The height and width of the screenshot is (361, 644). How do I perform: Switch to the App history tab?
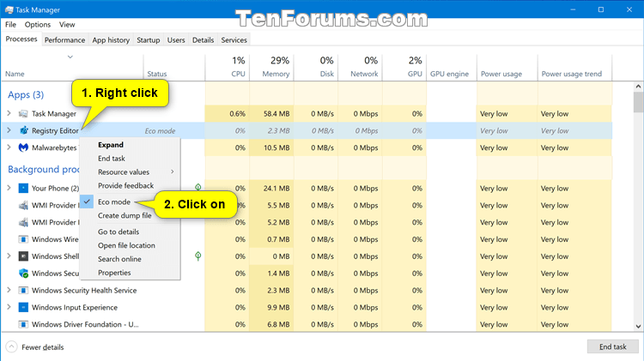coord(111,39)
